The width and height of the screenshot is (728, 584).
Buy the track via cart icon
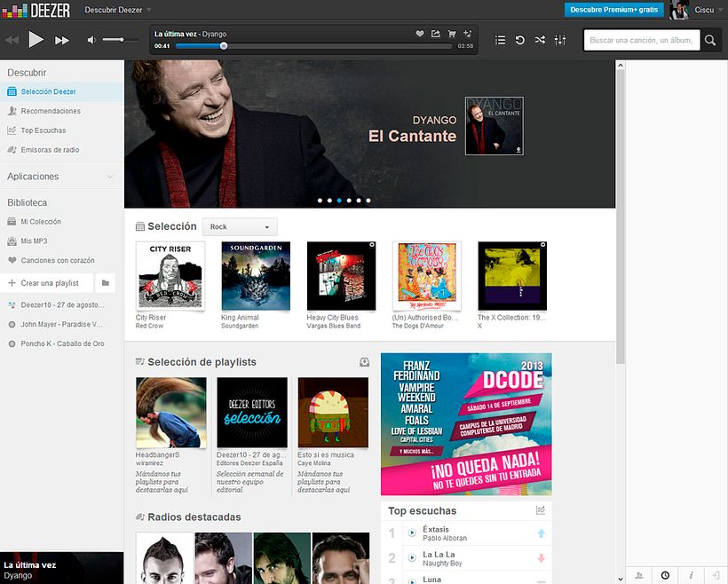[x=451, y=34]
